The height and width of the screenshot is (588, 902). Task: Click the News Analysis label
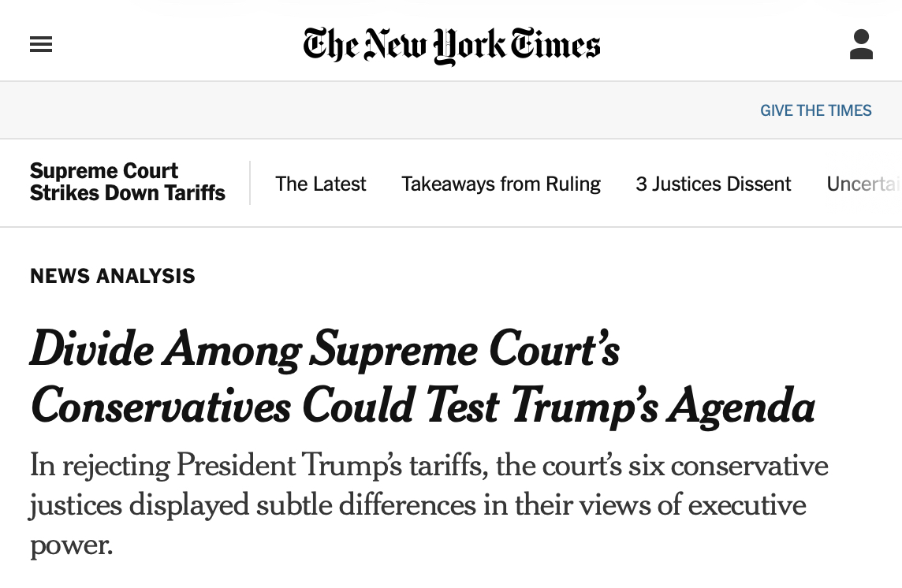coord(113,276)
